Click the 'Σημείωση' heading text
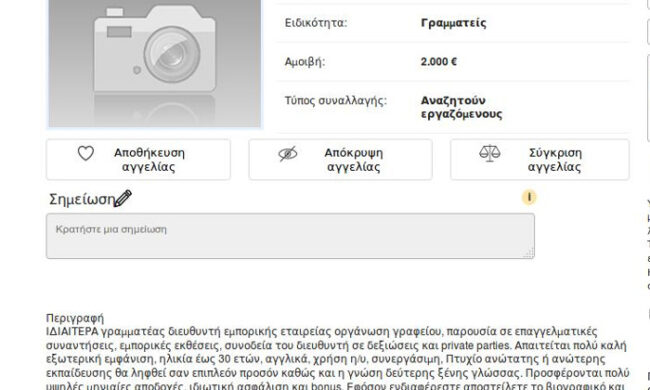The width and height of the screenshot is (650, 390). click(82, 199)
